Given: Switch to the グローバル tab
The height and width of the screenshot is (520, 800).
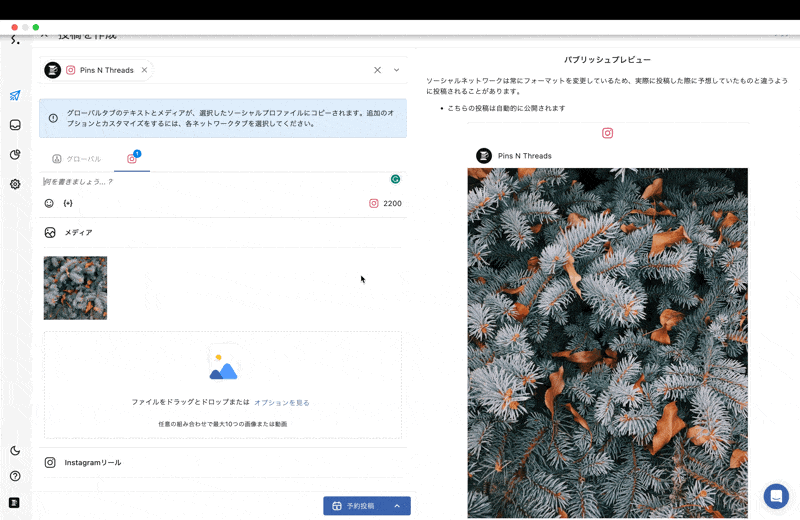Looking at the screenshot, I should [x=77, y=159].
